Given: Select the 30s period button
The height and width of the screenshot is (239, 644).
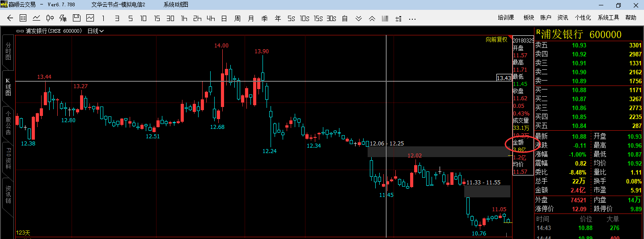Looking at the screenshot, I should click(x=331, y=18).
